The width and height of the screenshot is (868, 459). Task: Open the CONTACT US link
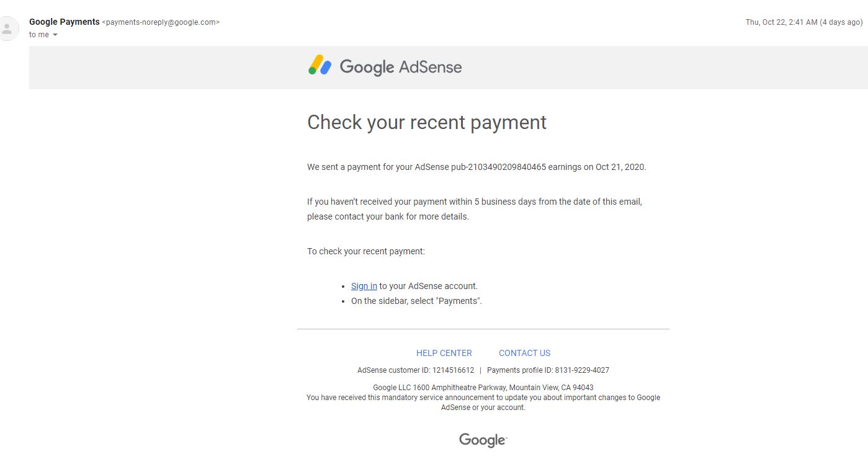pyautogui.click(x=525, y=353)
